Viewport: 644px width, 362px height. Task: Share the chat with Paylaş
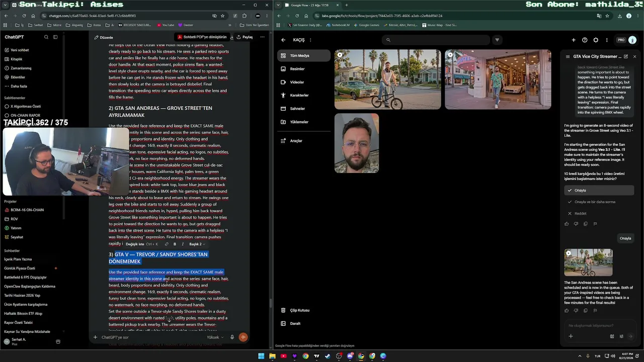click(x=245, y=37)
